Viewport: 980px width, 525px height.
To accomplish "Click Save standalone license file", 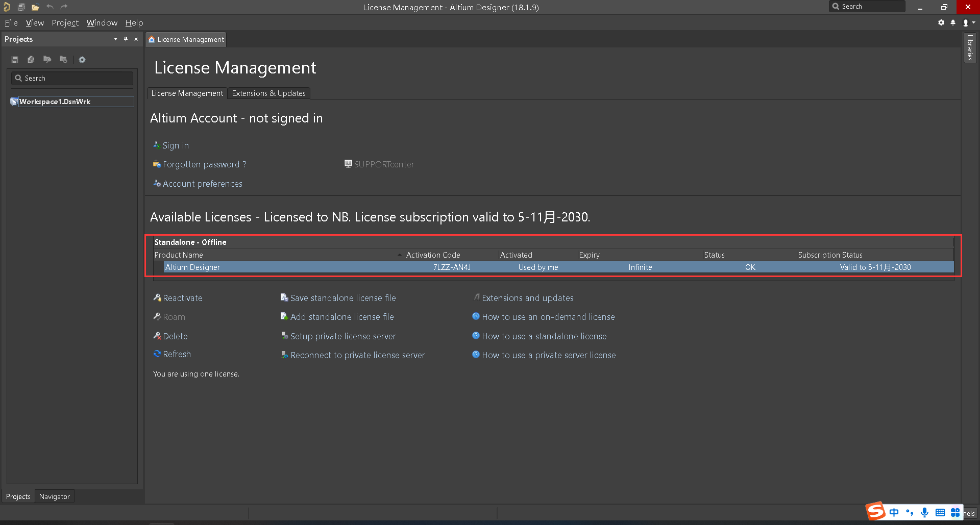I will (338, 298).
